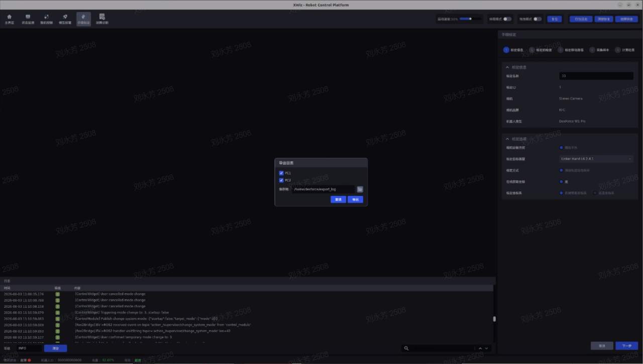Click the 时间 column header
This screenshot has width=643, height=364.
(x=7, y=288)
